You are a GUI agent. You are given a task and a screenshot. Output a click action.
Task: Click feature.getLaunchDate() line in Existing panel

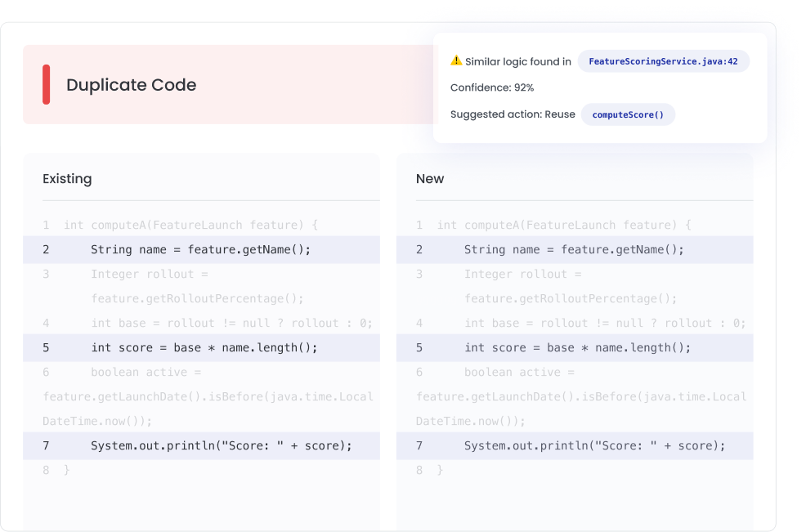click(x=208, y=397)
